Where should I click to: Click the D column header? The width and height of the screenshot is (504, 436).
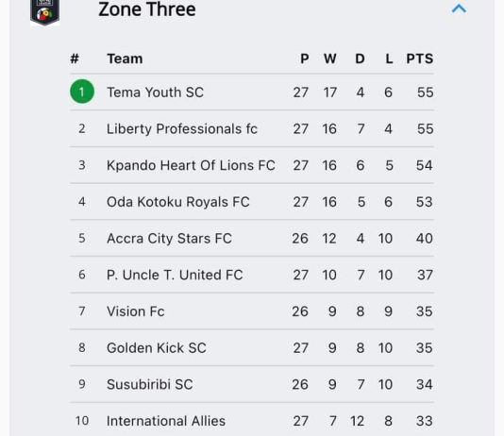(360, 59)
